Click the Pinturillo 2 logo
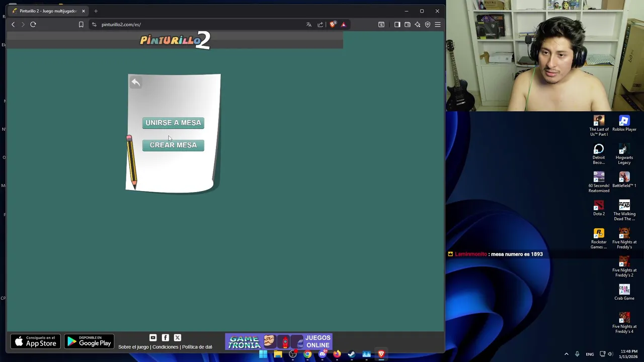Image resolution: width=644 pixels, height=362 pixels. point(175,40)
